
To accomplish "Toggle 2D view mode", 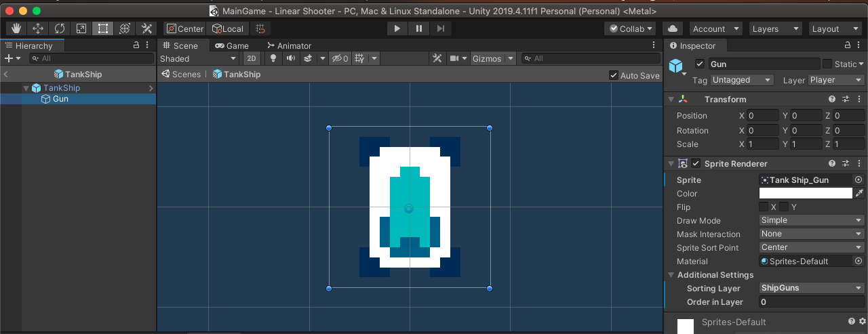I will click(x=252, y=58).
